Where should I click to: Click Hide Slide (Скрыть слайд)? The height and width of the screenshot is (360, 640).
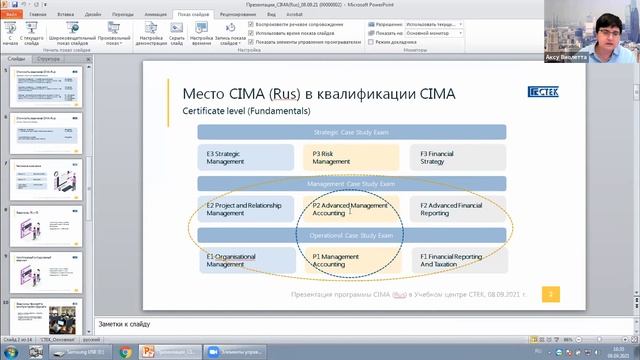177,33
